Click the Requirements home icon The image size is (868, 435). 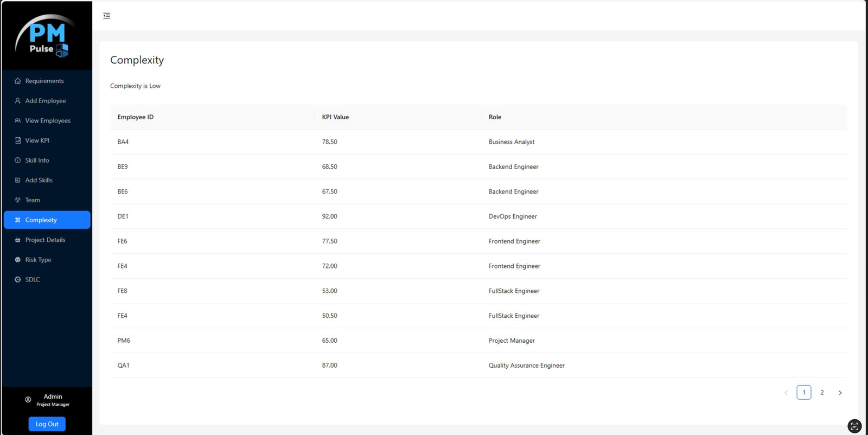click(x=18, y=81)
